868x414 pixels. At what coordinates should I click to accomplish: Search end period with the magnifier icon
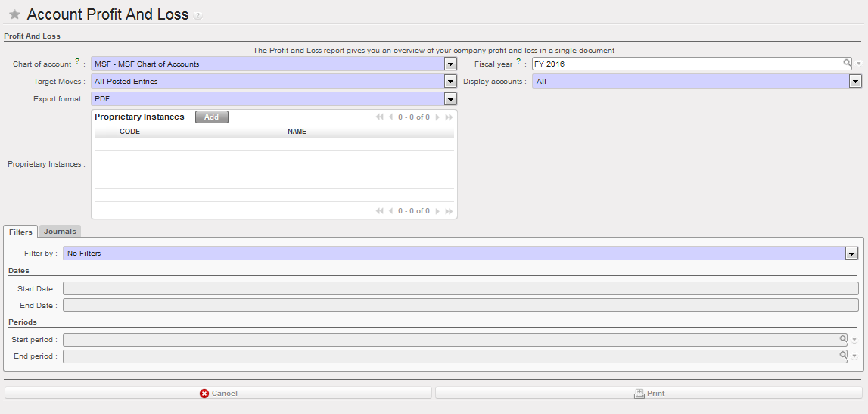[x=843, y=355]
